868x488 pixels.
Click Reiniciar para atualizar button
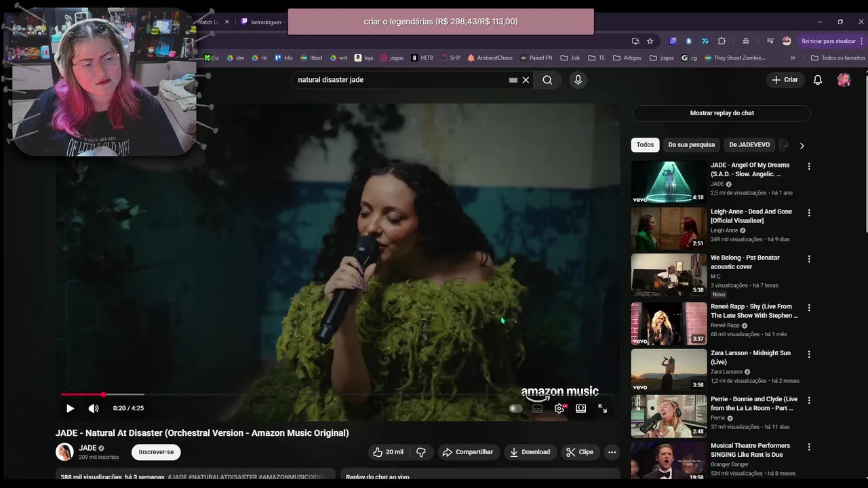tap(830, 41)
